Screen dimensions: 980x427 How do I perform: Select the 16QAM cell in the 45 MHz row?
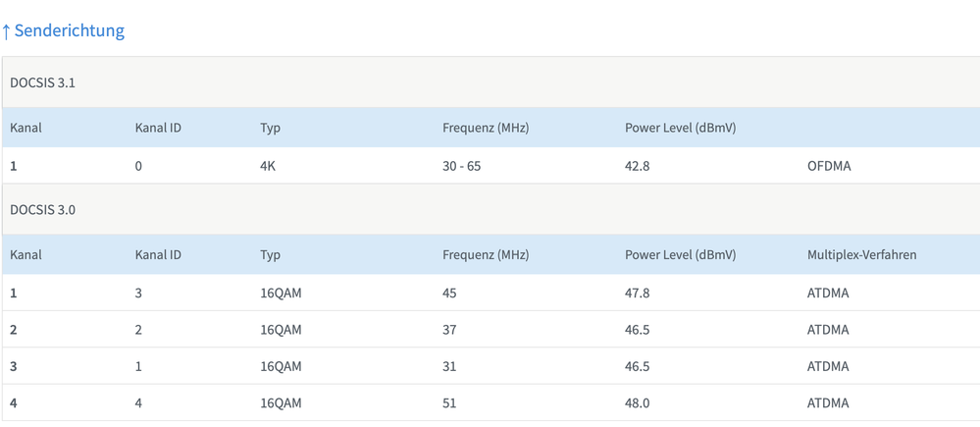pyautogui.click(x=282, y=293)
